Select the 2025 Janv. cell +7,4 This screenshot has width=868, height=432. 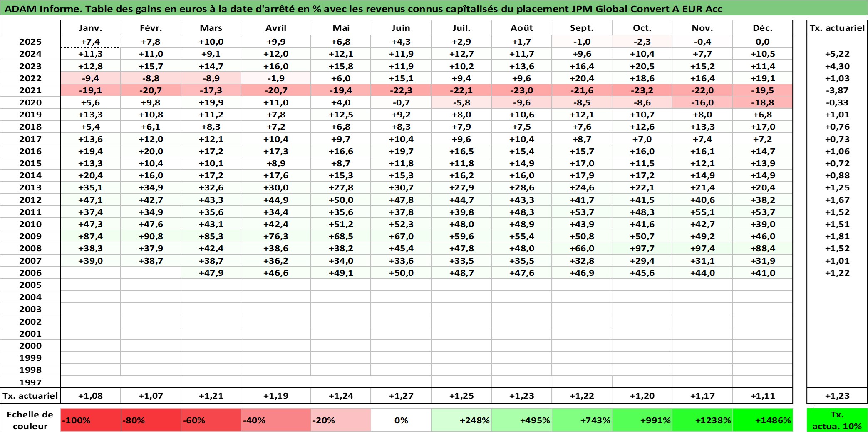90,42
